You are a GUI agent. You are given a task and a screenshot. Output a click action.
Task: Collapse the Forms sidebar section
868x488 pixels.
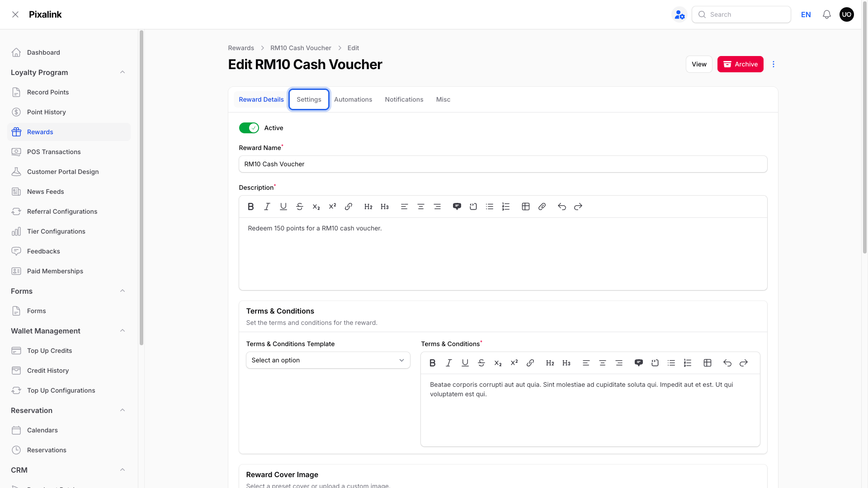click(123, 291)
